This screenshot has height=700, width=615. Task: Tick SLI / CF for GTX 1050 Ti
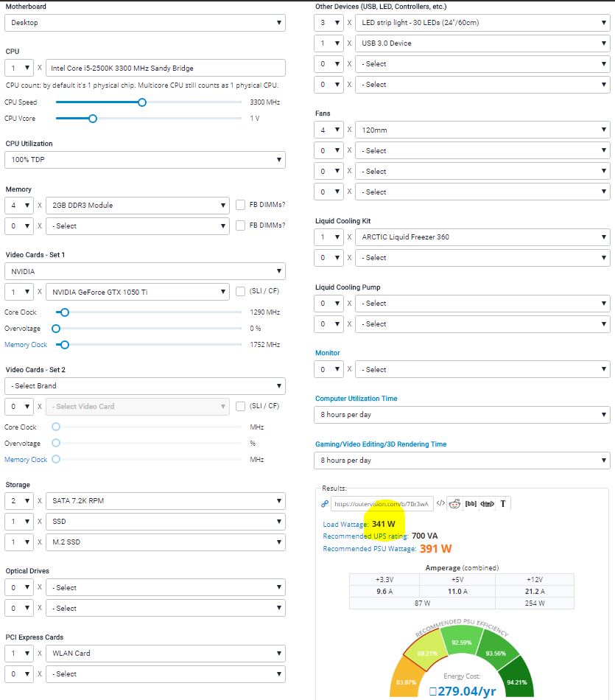241,292
